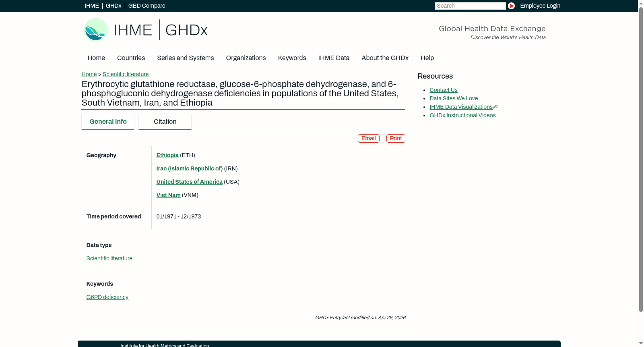
Task: Open IHME Data Visualizations link
Action: tap(461, 107)
